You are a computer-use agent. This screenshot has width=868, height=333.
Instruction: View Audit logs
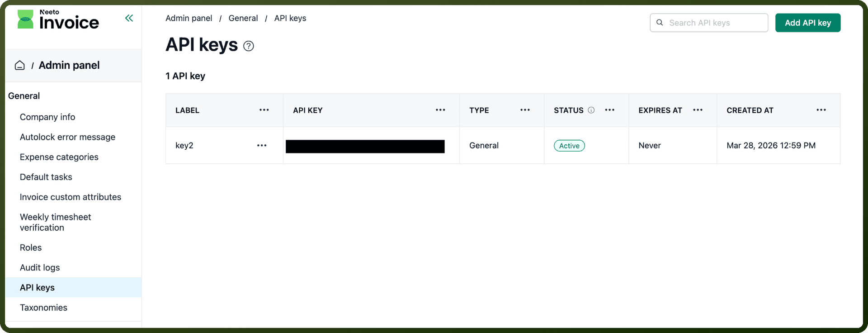tap(40, 267)
